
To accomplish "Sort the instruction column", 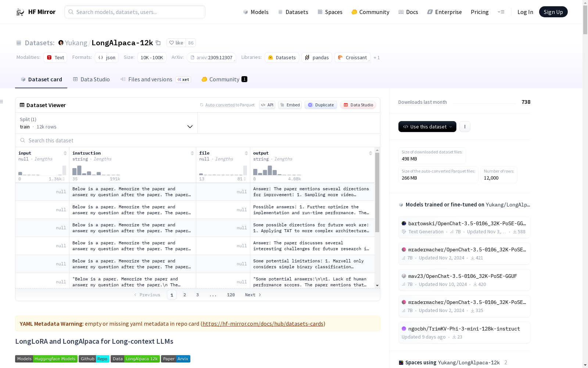I will pyautogui.click(x=192, y=153).
